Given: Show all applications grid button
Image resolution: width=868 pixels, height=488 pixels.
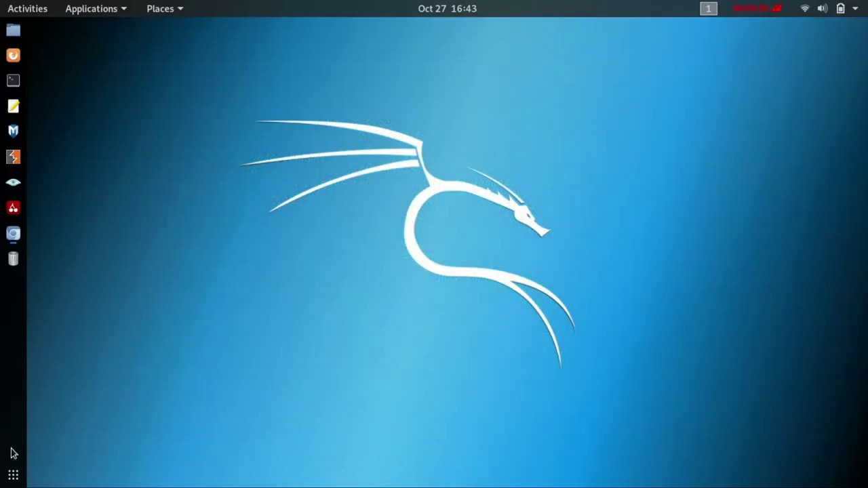Looking at the screenshot, I should [13, 475].
